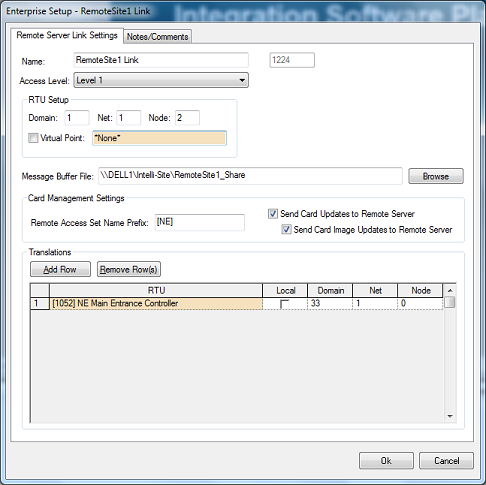
Task: Click the Browse button for buffer file
Action: point(436,176)
